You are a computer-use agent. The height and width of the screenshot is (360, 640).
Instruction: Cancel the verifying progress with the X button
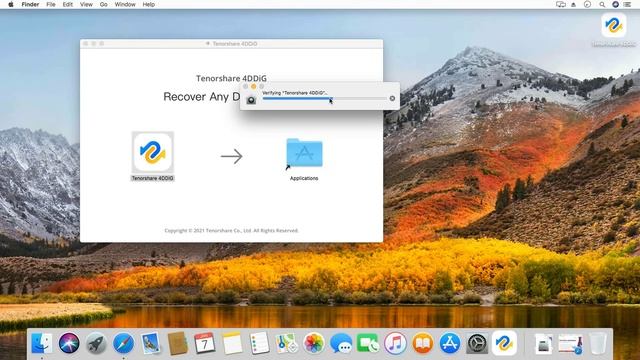tap(392, 98)
